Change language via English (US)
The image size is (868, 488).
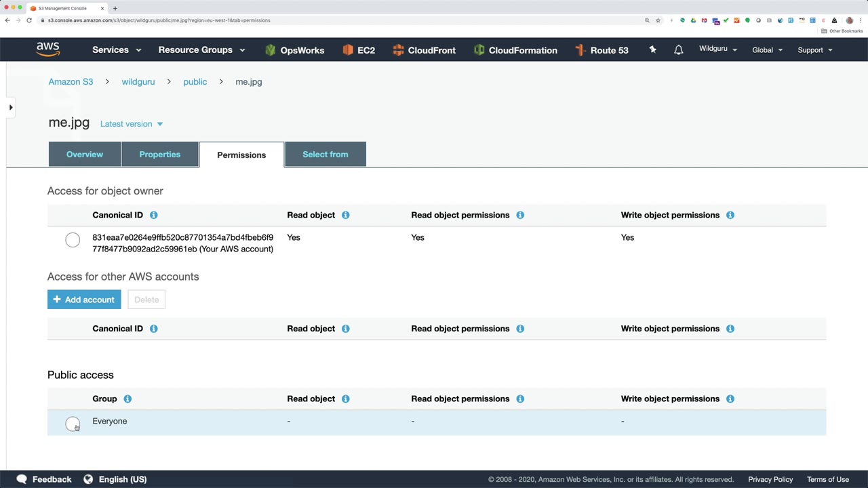115,479
